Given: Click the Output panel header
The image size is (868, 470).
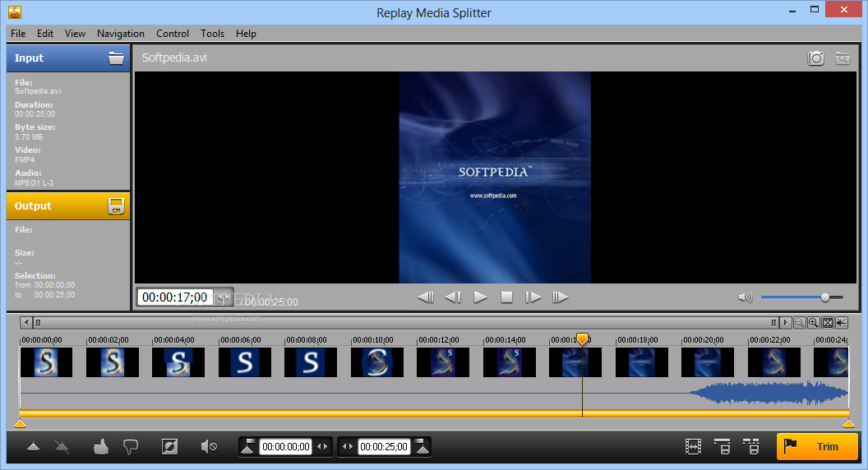Looking at the screenshot, I should coord(68,206).
